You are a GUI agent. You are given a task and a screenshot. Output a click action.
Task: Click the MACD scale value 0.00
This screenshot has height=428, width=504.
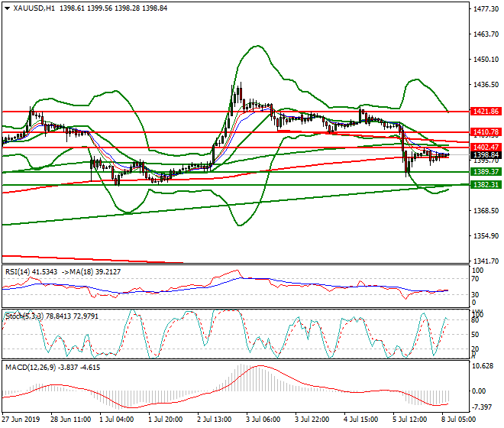coord(479,391)
